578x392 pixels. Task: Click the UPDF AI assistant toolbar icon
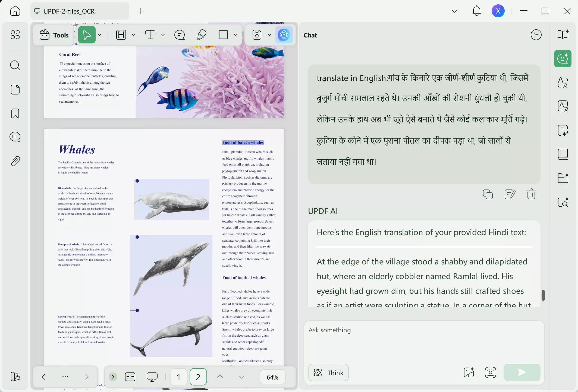(284, 35)
